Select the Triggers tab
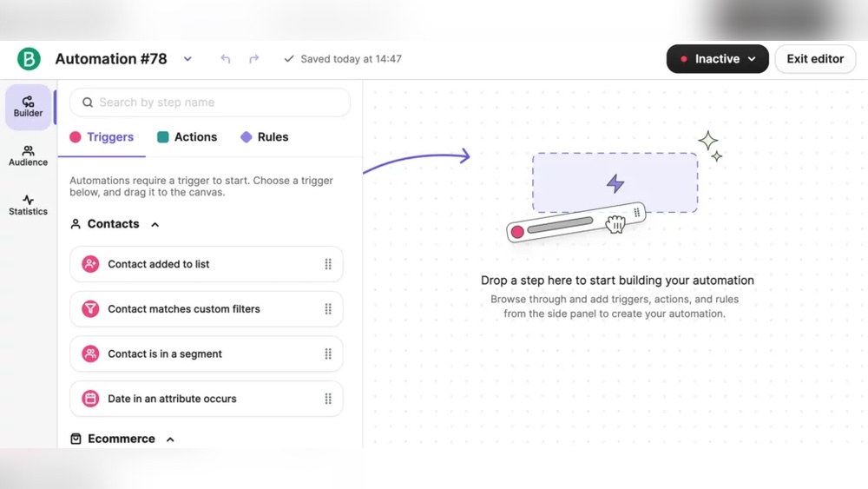This screenshot has height=489, width=868. pyautogui.click(x=102, y=136)
